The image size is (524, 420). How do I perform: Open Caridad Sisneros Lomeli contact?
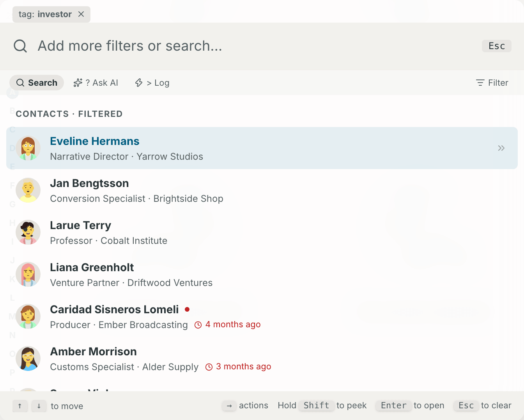point(262,316)
